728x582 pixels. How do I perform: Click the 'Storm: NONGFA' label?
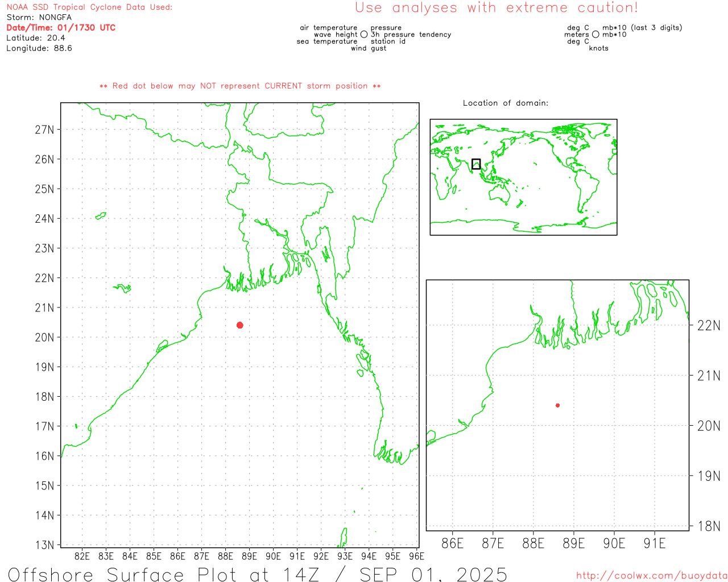tap(39, 18)
